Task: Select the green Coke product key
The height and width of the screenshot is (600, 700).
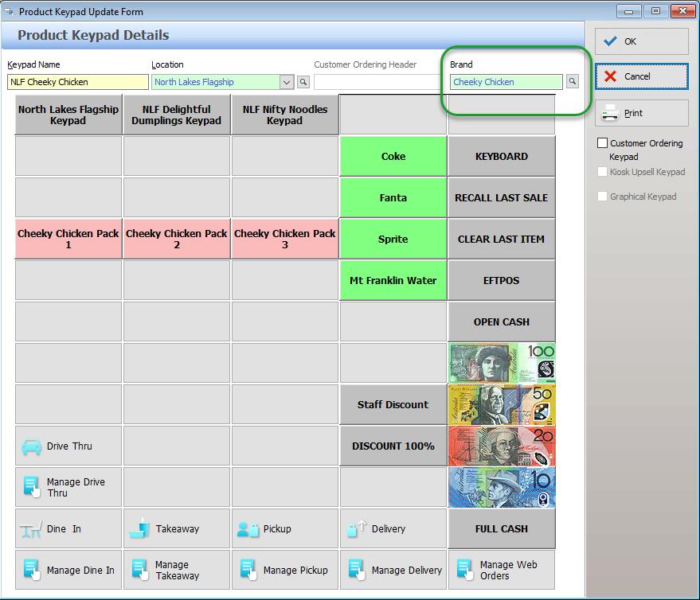Action: pos(393,157)
